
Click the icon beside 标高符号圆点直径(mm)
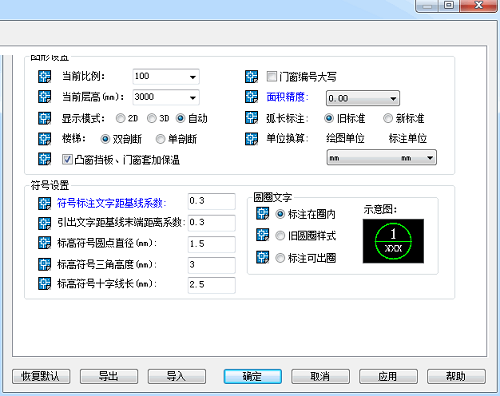click(x=44, y=243)
